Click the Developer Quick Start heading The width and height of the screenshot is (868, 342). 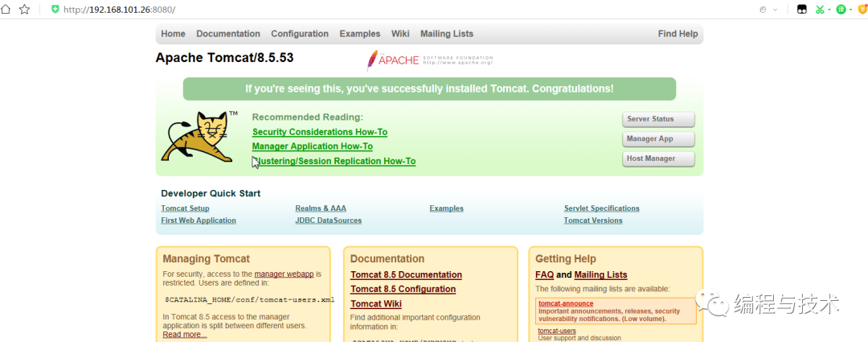(x=211, y=193)
